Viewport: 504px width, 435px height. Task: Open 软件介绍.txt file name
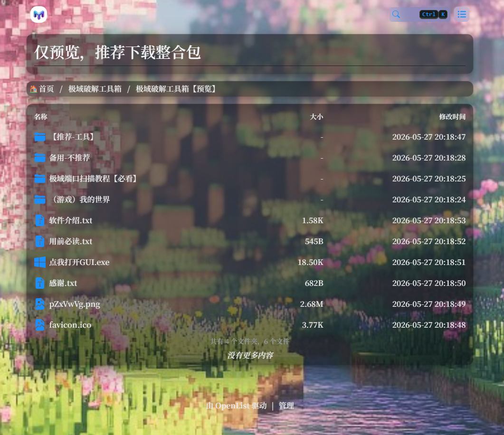pos(71,220)
